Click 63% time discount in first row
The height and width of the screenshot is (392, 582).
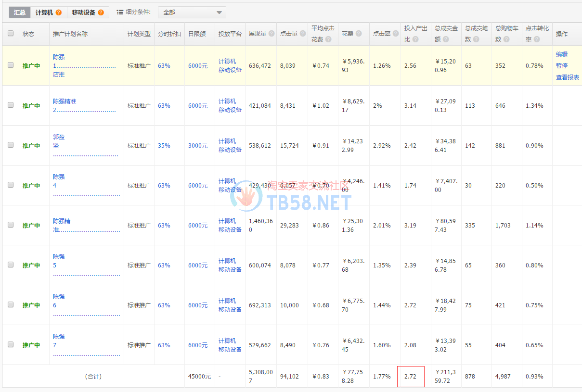coord(164,65)
